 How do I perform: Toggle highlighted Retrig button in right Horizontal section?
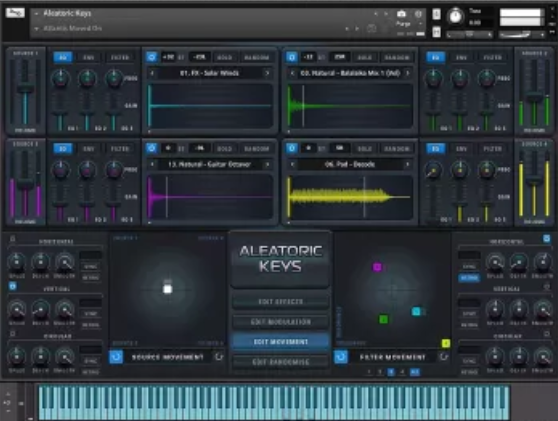(469, 278)
